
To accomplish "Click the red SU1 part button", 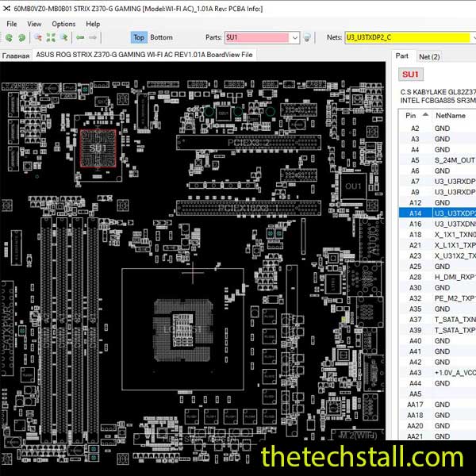I will pyautogui.click(x=410, y=75).
